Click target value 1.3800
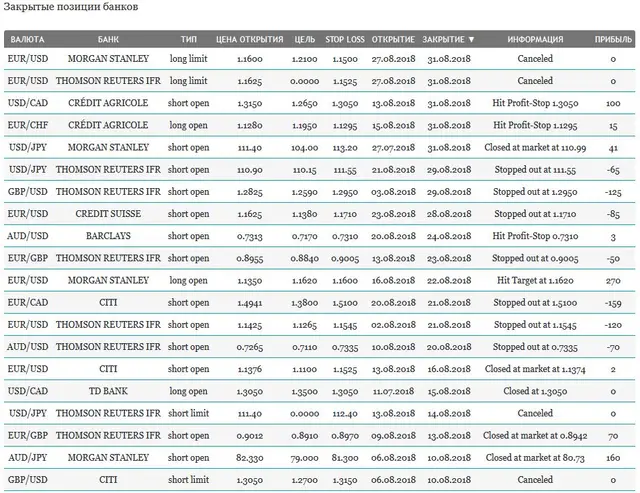Viewport: 640px width, 493px height. click(x=304, y=303)
